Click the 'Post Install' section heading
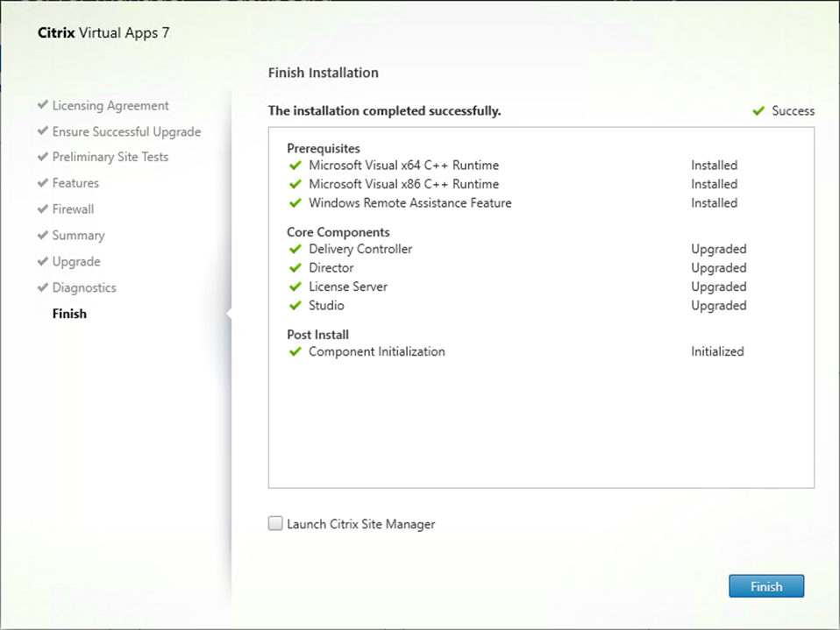 click(x=318, y=335)
